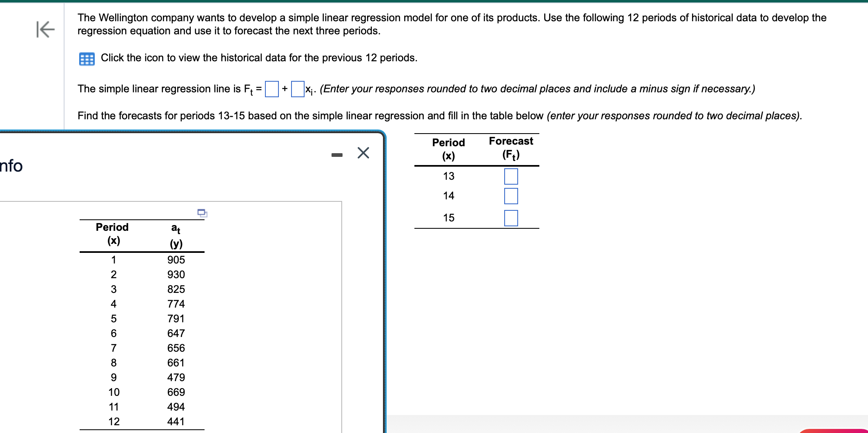This screenshot has height=433, width=868.
Task: Click the Info panel label
Action: pos(11,166)
